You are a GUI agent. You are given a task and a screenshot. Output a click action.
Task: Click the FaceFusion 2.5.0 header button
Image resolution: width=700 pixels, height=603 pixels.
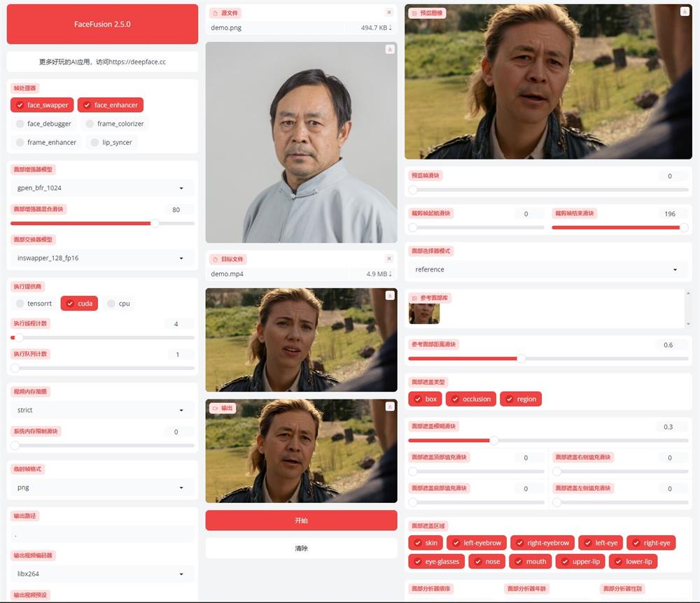102,24
